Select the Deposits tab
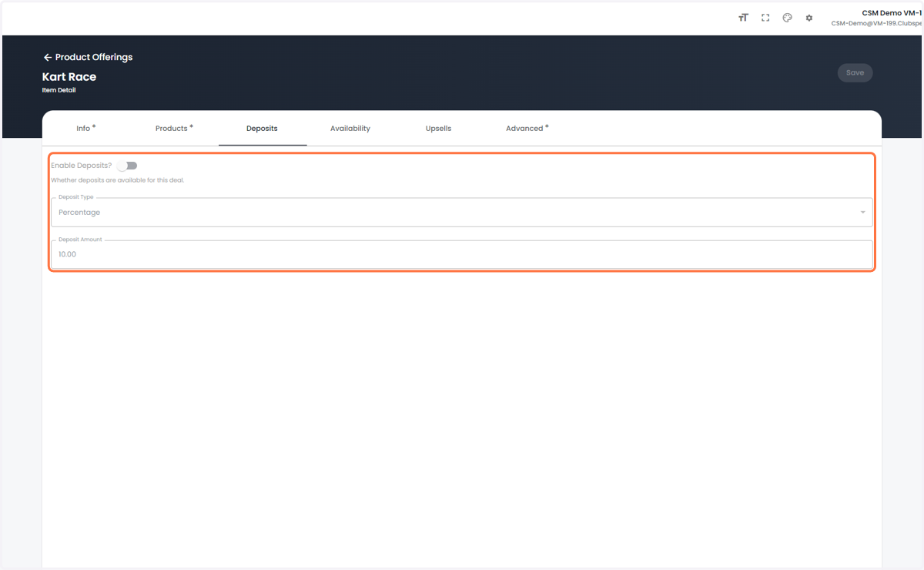The image size is (924, 570). click(262, 128)
